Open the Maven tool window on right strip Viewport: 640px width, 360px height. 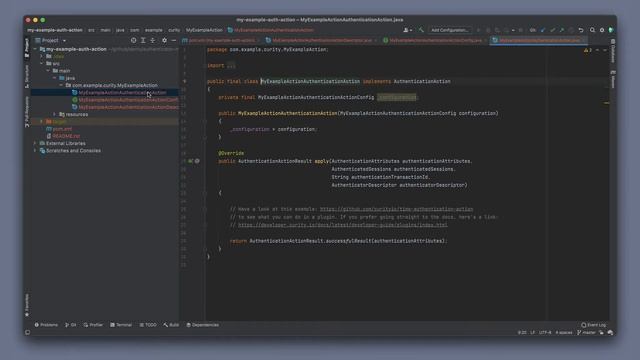[613, 79]
